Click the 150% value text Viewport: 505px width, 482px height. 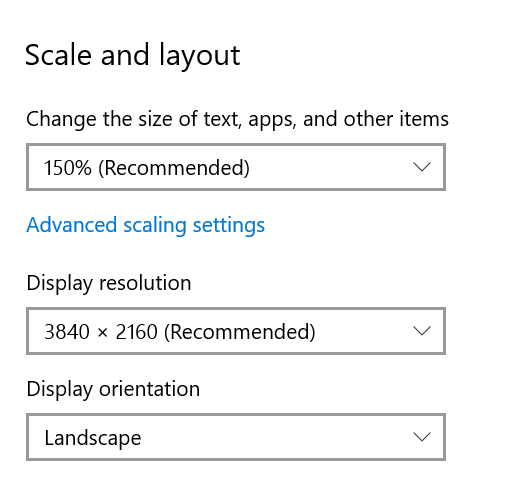coord(68,168)
